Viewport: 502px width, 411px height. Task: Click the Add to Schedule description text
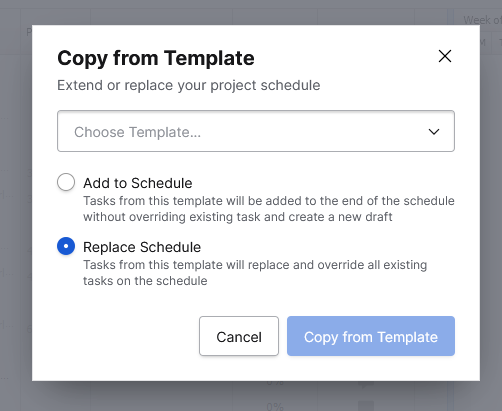click(x=269, y=209)
